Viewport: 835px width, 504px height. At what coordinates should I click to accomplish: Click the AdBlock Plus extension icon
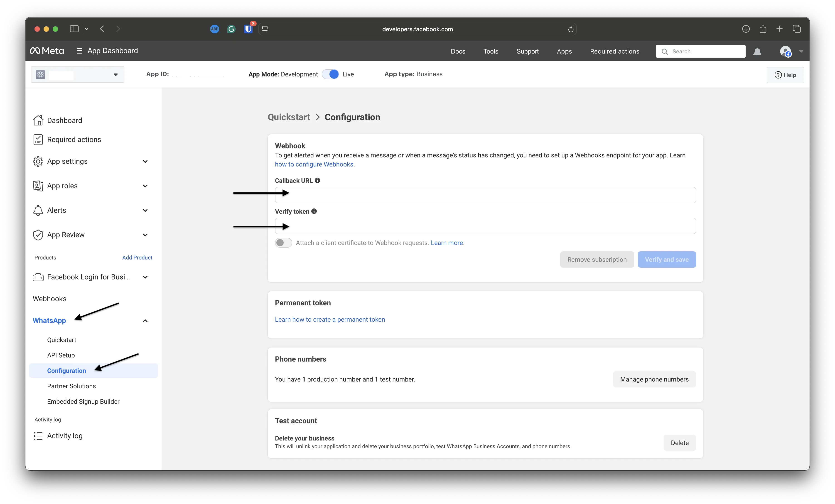[214, 29]
